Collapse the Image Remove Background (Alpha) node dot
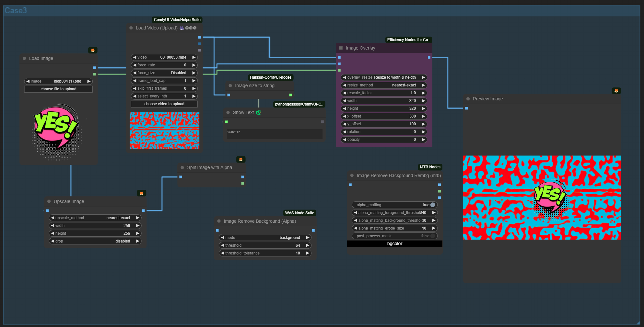This screenshot has height=327, width=644. pos(219,221)
